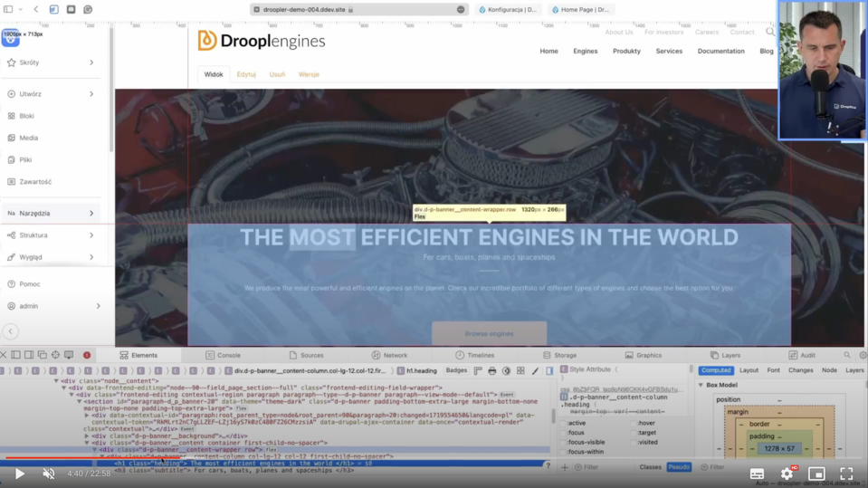Enter fullscreen video mode
Image resolution: width=868 pixels, height=488 pixels.
(x=846, y=474)
